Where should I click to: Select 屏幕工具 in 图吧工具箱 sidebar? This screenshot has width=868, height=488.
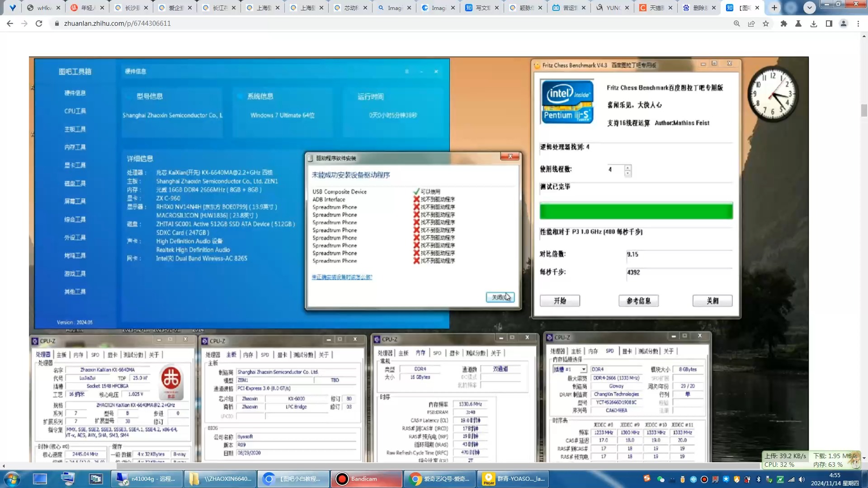click(75, 202)
